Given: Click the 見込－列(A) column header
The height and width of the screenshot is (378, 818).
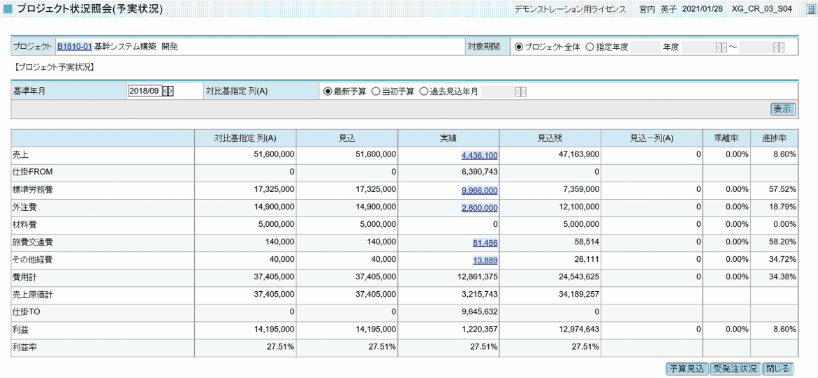Looking at the screenshot, I should pos(652,138).
